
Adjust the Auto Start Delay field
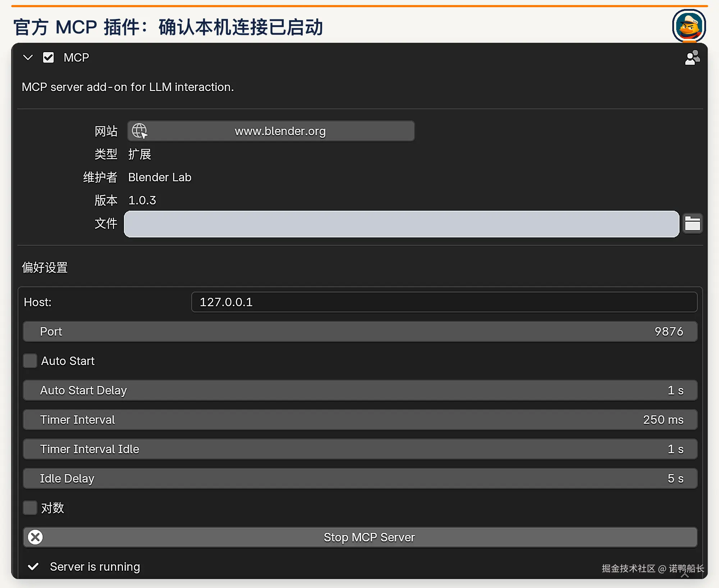360,390
